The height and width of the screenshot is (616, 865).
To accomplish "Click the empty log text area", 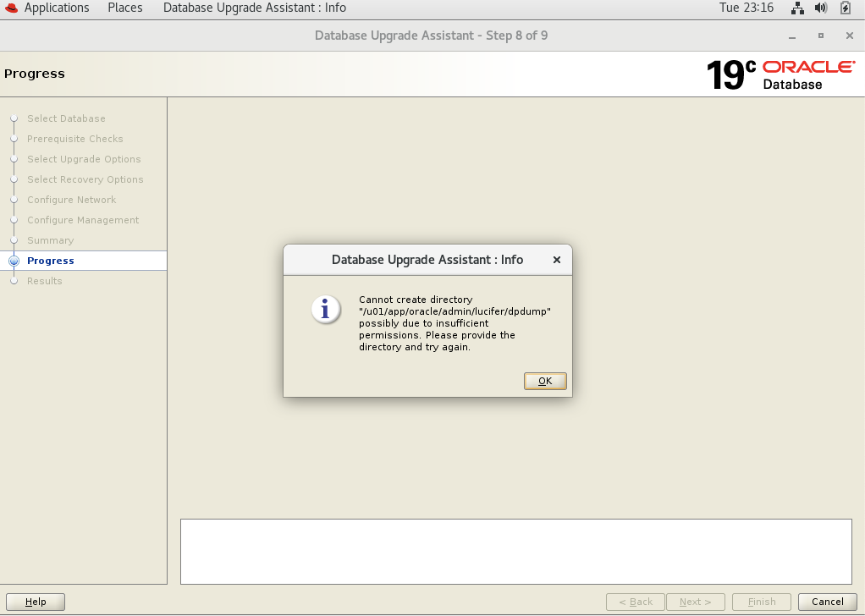I will click(515, 552).
